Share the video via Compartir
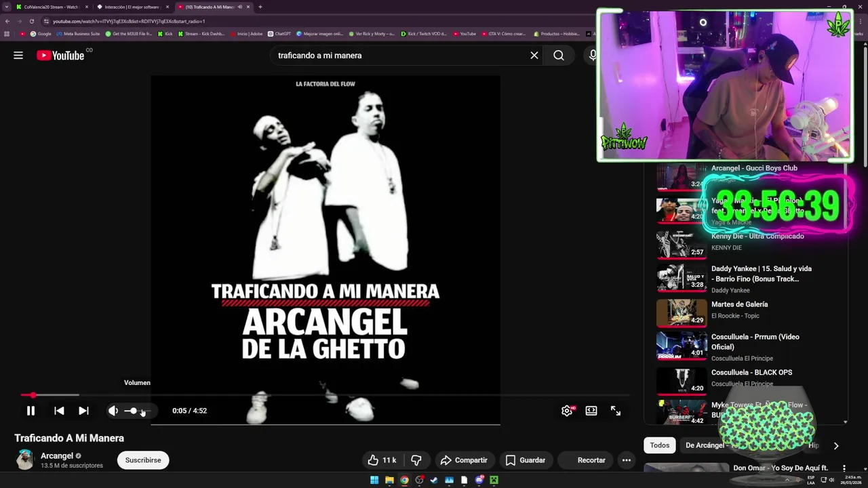Viewport: 868px width, 488px height. (464, 460)
